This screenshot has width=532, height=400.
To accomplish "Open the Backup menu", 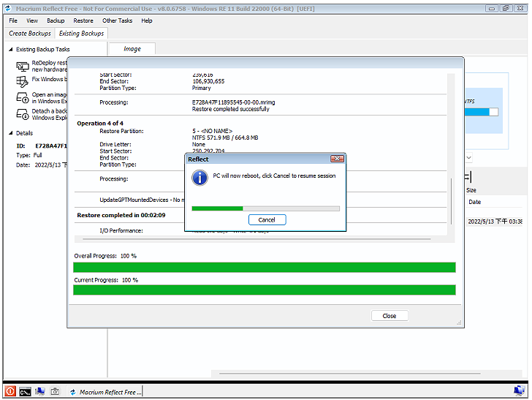I will (x=56, y=20).
